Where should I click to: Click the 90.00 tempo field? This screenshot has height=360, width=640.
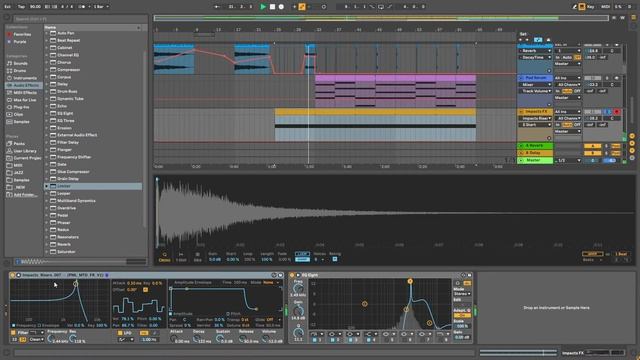pos(36,7)
